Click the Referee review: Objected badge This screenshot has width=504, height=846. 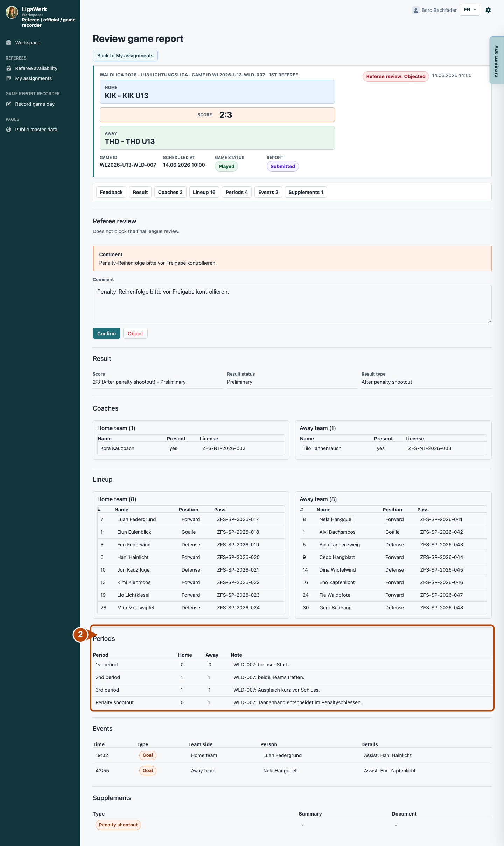[x=396, y=76]
